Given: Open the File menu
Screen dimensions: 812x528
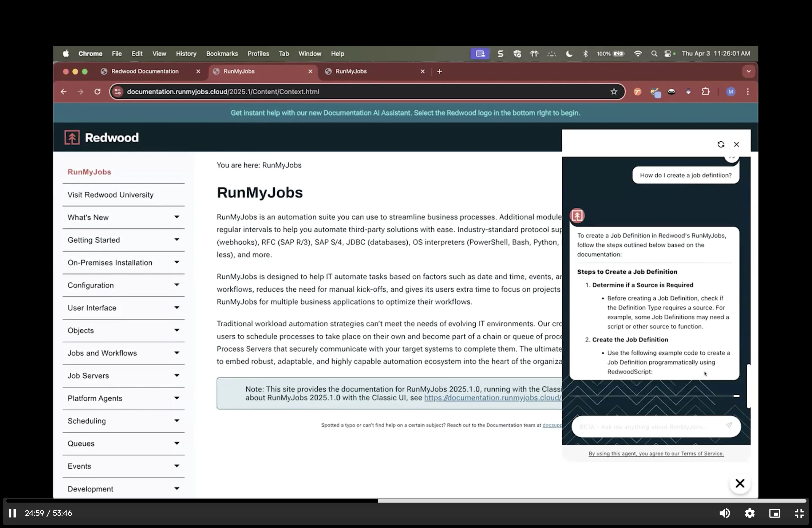Looking at the screenshot, I should pos(117,54).
